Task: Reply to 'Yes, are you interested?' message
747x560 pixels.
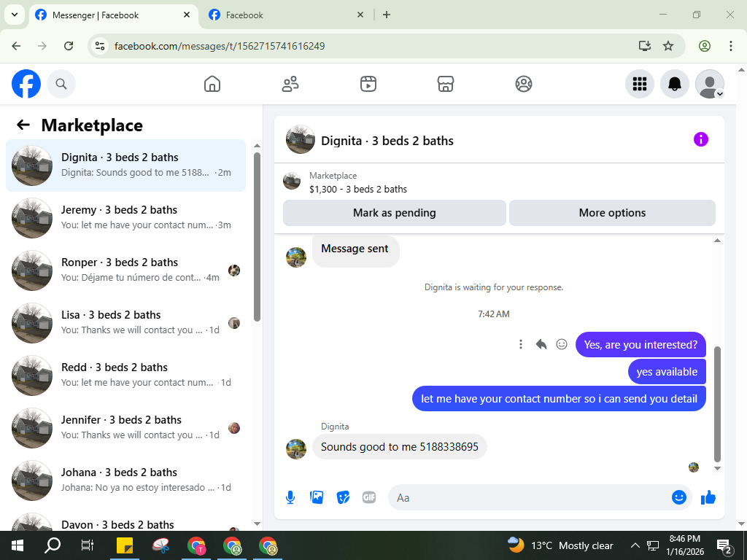Action: point(541,344)
